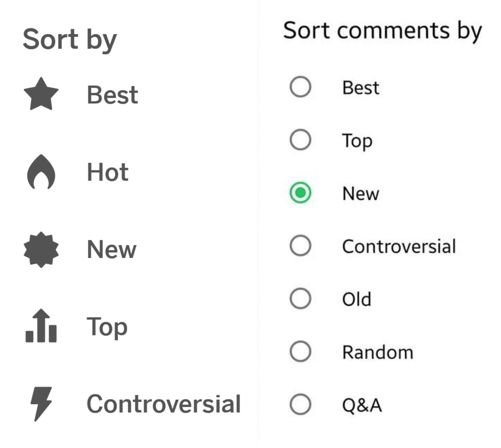Select the Best radio button in comments
The height and width of the screenshot is (448, 501).
pos(300,87)
